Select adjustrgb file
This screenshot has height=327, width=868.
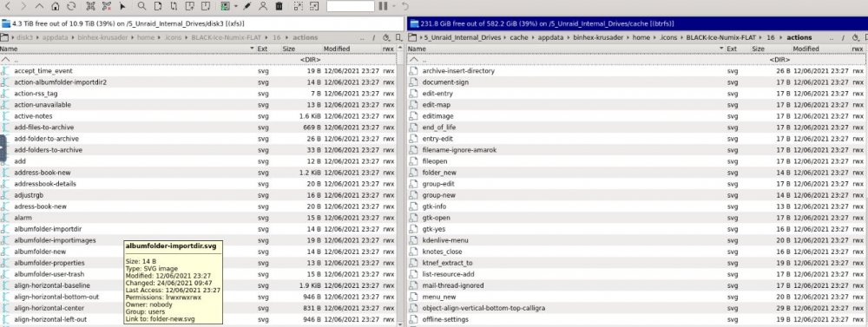click(29, 195)
